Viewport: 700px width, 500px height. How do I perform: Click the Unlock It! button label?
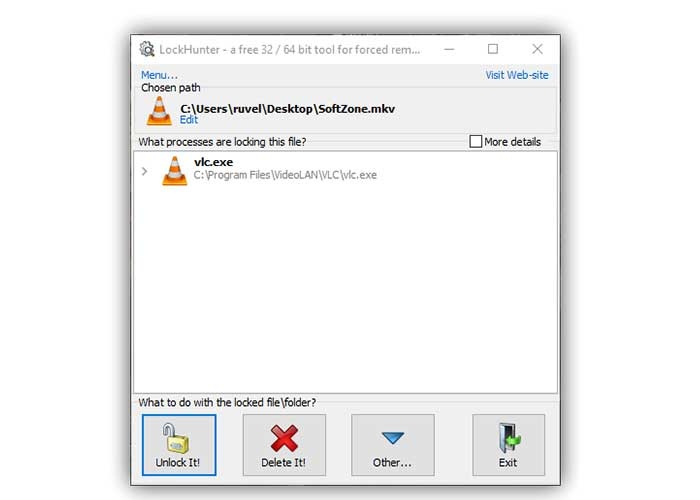click(x=178, y=462)
